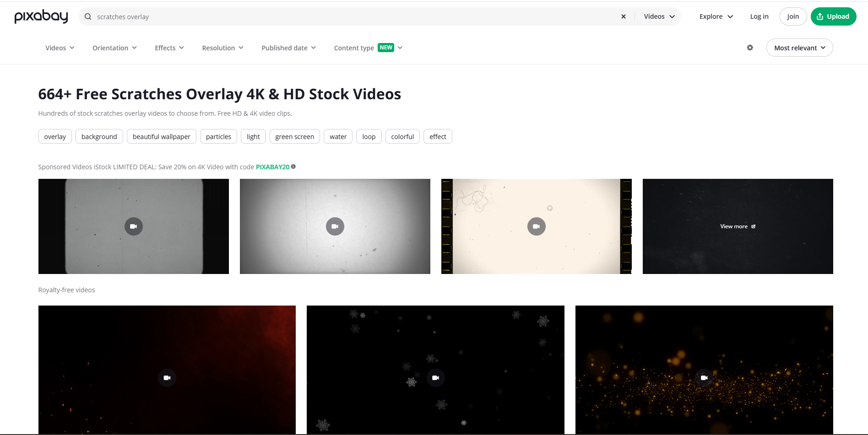This screenshot has width=868, height=435.
Task: Expand the Explore menu
Action: click(716, 16)
